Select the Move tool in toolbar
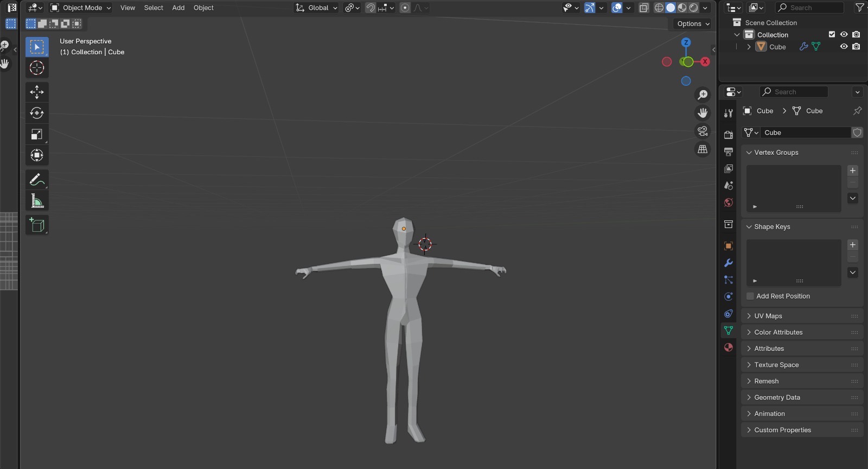Viewport: 868px width, 469px height. pyautogui.click(x=37, y=92)
